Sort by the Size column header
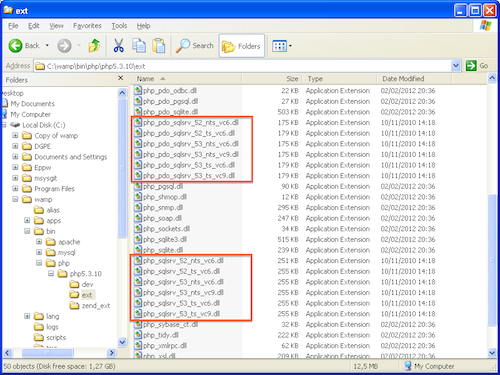500x375 pixels. coord(272,79)
